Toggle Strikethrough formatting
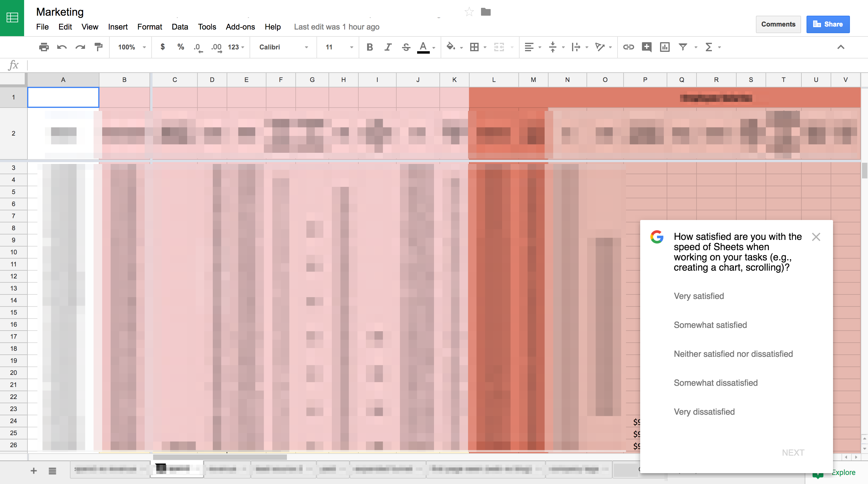This screenshot has width=868, height=484. 406,47
